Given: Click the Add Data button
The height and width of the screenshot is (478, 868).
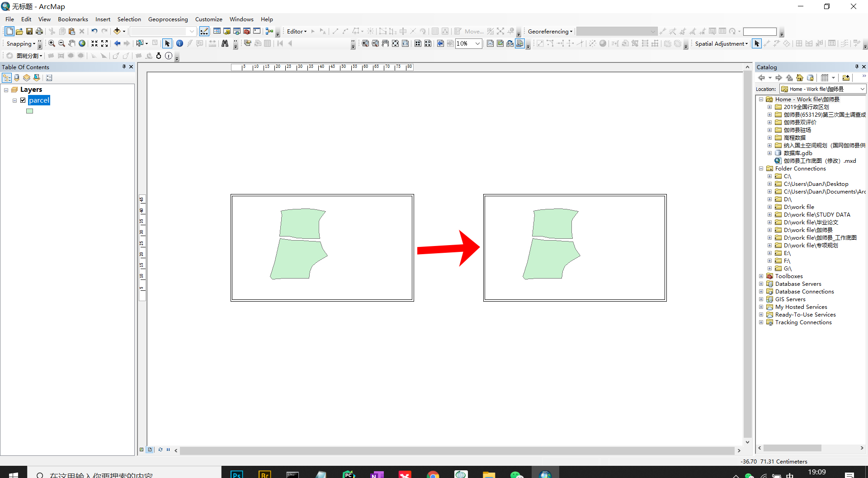Looking at the screenshot, I should pos(117,31).
